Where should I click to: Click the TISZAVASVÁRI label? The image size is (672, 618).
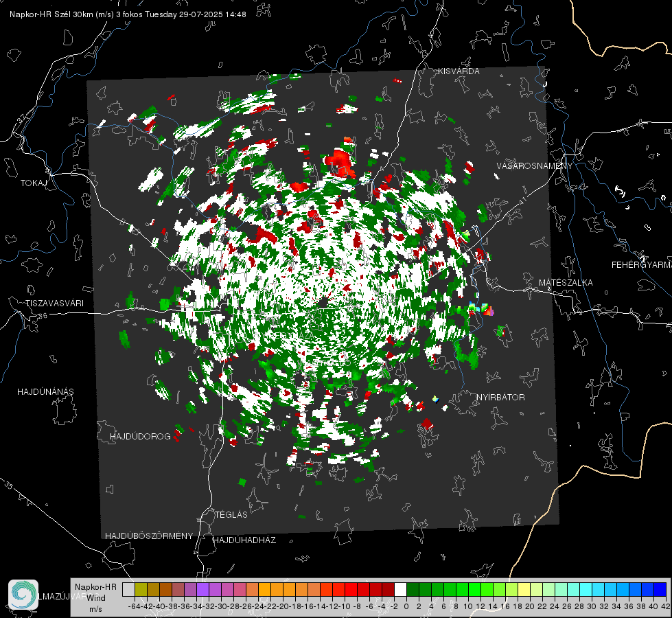[54, 304]
